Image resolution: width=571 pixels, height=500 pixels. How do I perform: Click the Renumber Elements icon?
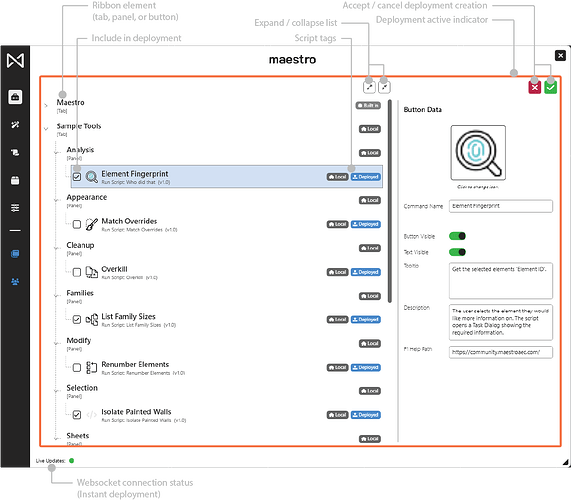pos(91,367)
